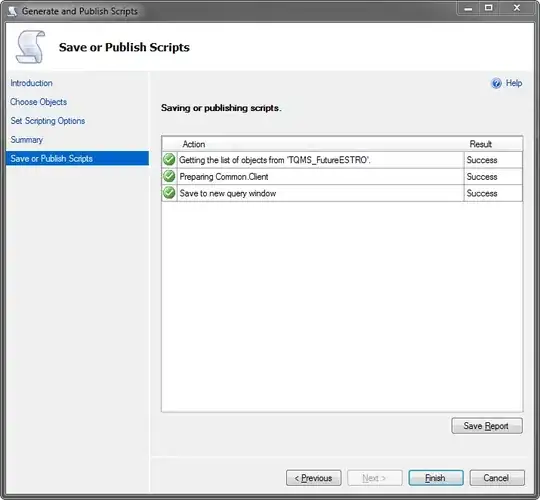The image size is (540, 500).
Task: Click the checkmark next to Save to new query window
Action: coord(169,193)
